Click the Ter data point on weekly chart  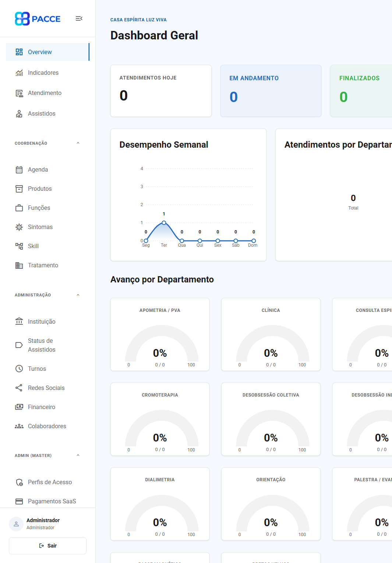pyautogui.click(x=164, y=223)
